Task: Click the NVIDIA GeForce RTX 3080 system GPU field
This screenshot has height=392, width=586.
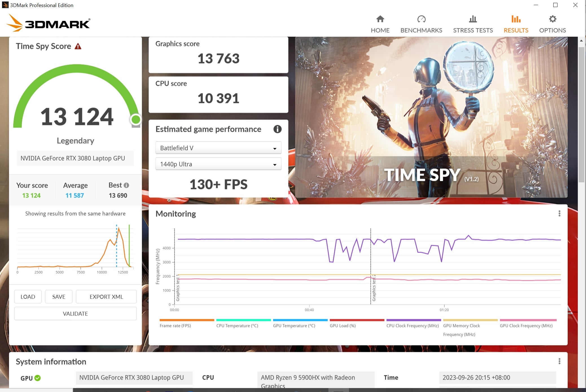Action: point(134,378)
